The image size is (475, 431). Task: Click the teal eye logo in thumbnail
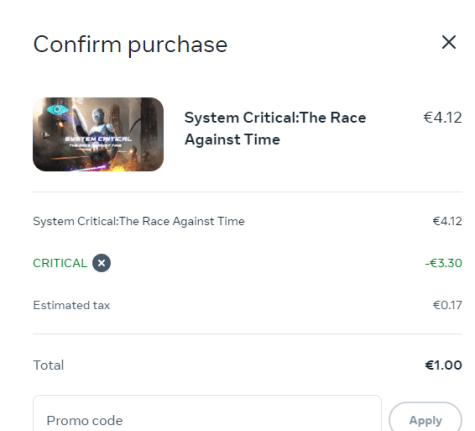[x=57, y=109]
